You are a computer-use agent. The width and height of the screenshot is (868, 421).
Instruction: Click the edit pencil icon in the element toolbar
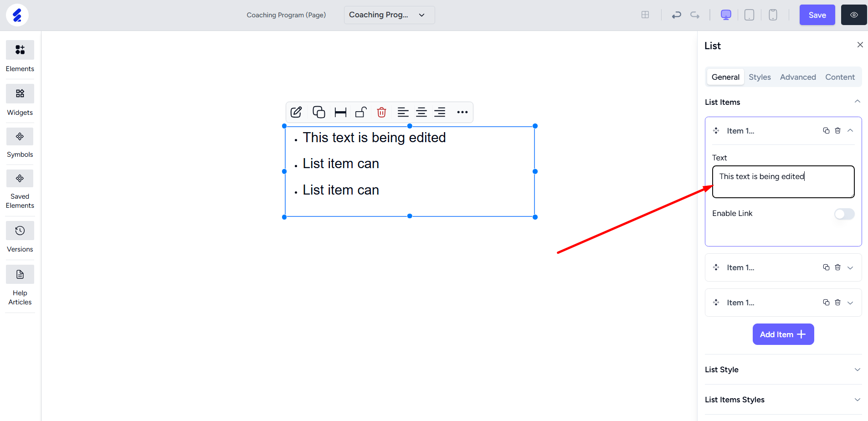click(x=296, y=112)
